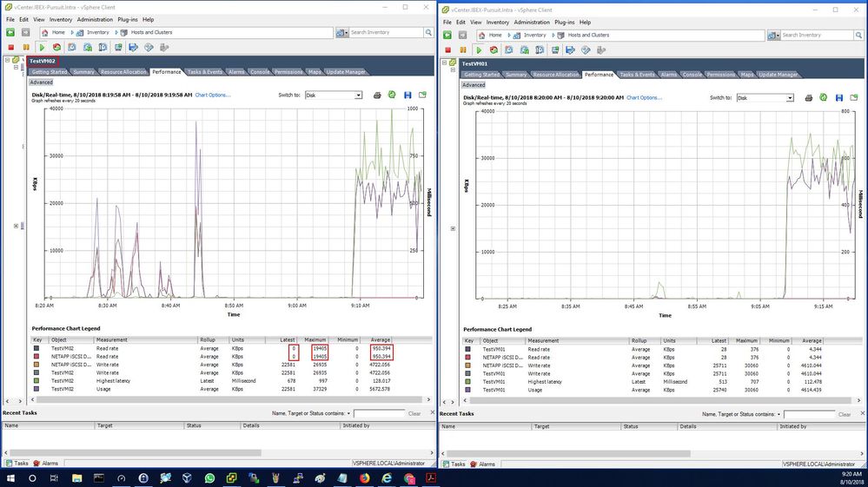Open Administration menu in TestVM01 window

tap(532, 22)
